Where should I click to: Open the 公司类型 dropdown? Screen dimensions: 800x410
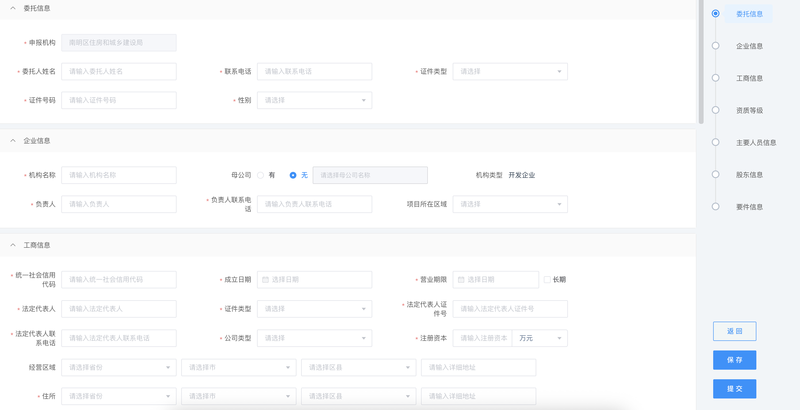[314, 338]
